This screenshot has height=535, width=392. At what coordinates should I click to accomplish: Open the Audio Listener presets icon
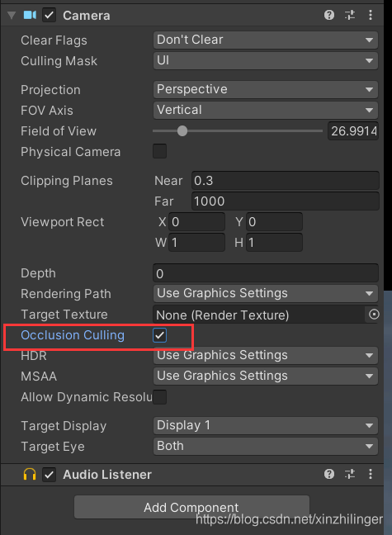pos(350,474)
